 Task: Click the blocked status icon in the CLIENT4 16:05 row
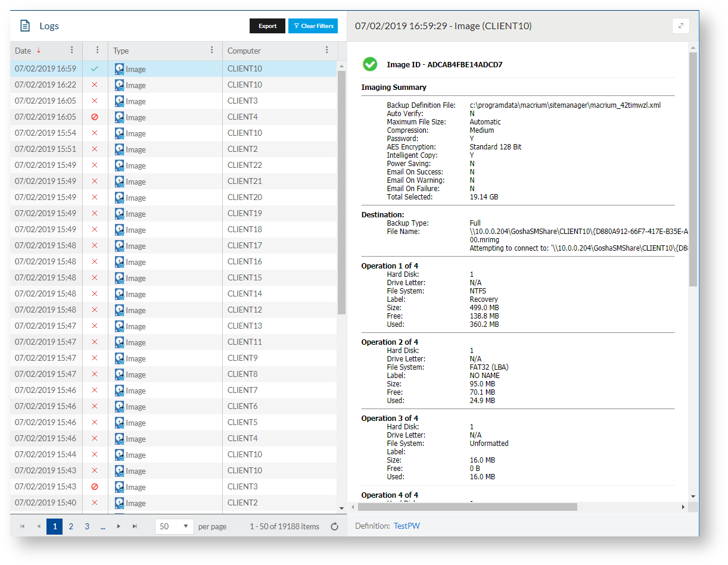click(94, 117)
